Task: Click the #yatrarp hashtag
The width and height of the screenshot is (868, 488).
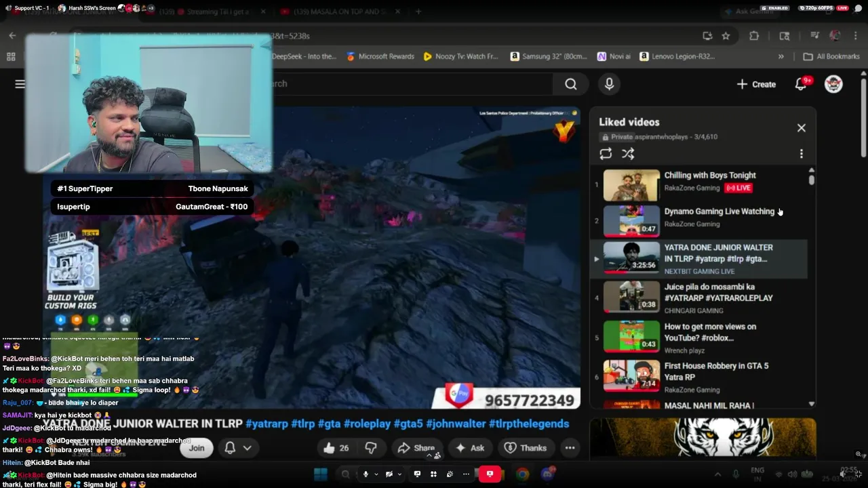Action: point(267,424)
